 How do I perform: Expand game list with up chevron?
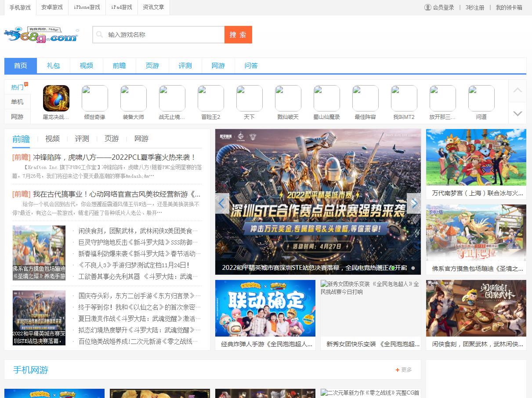[518, 91]
